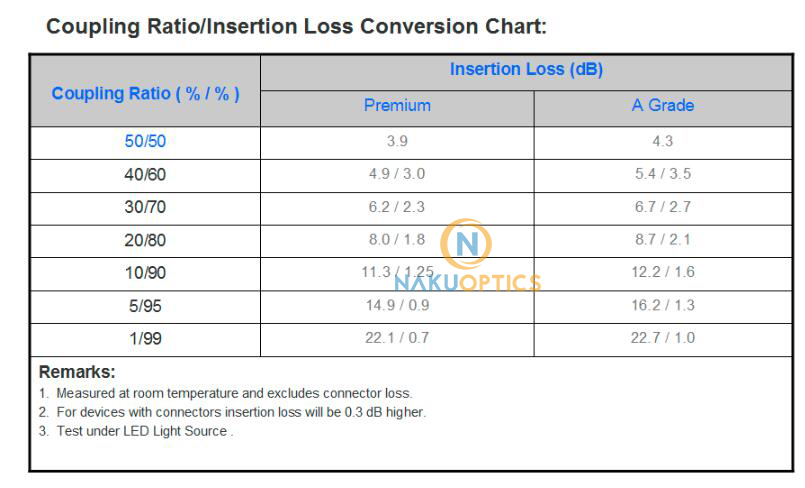The width and height of the screenshot is (805, 488).
Task: Select the 10/90 ratio cell
Action: 145,274
